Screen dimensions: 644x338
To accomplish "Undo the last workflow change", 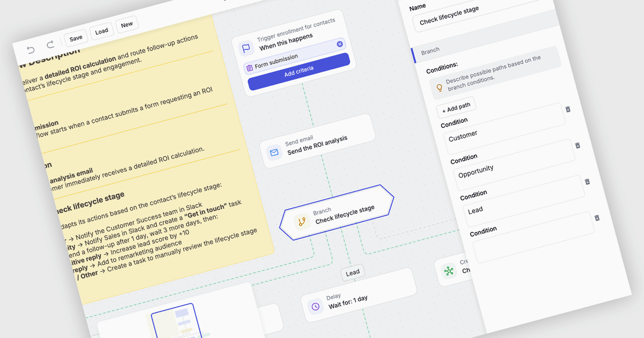I will pyautogui.click(x=31, y=50).
